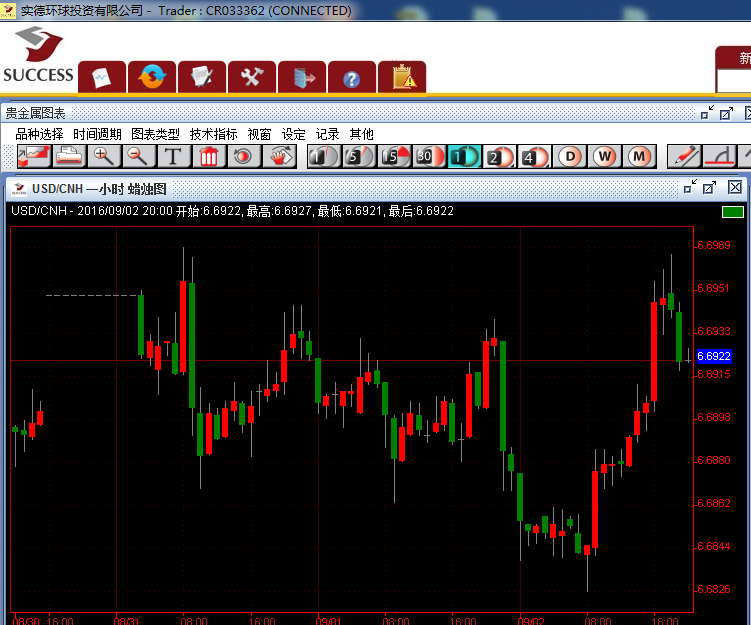Expand the 时间週期 menu
751x625 pixels.
[x=97, y=134]
